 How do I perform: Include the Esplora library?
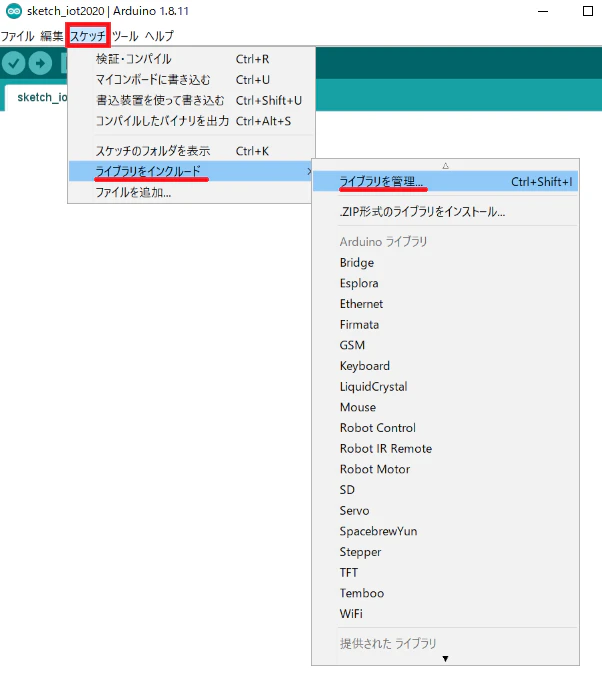click(x=445, y=283)
